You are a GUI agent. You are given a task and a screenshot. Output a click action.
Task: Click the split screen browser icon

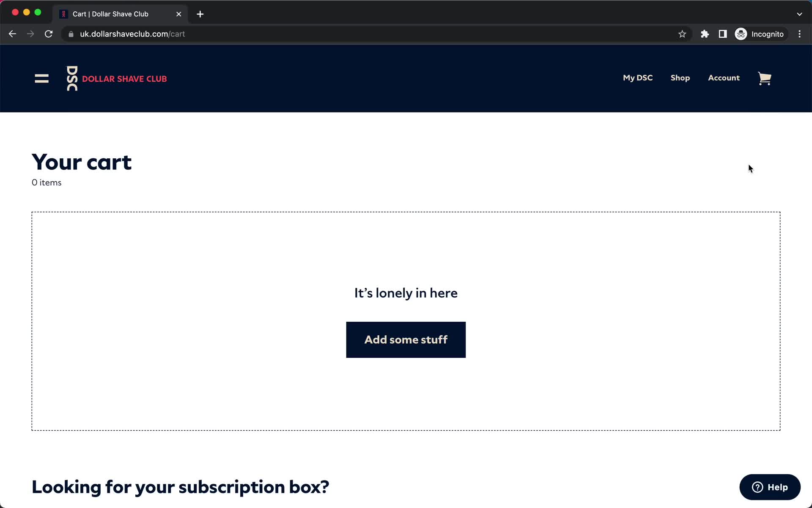pos(722,34)
